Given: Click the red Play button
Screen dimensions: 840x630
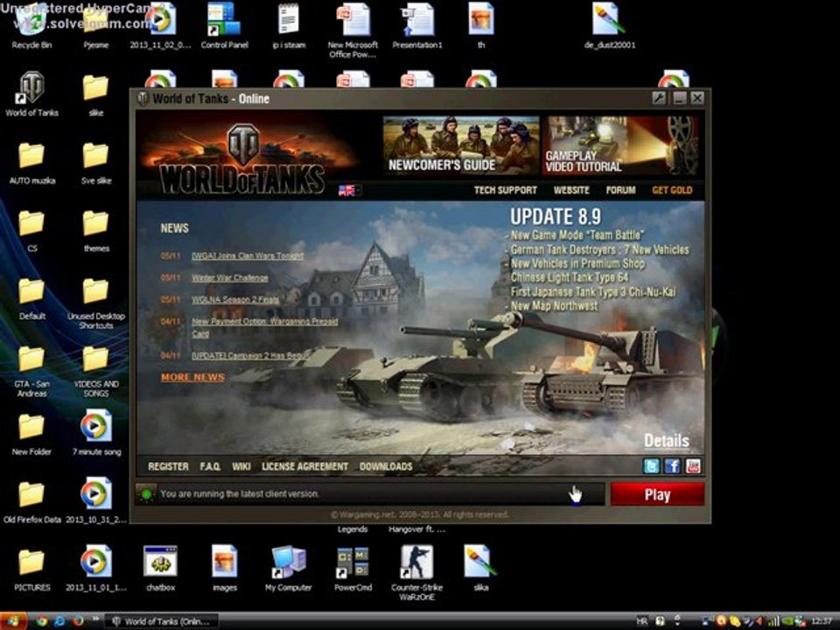Looking at the screenshot, I should click(x=657, y=493).
